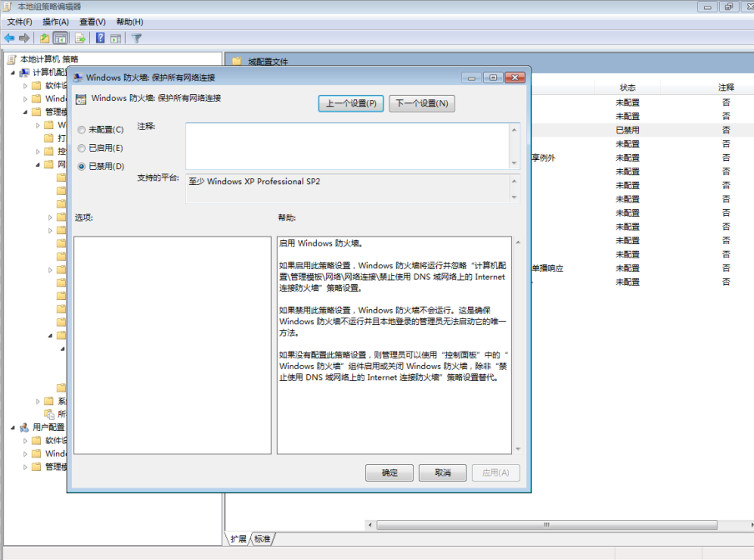Click the Back arrow toolbar icon
754x560 pixels.
tap(9, 38)
